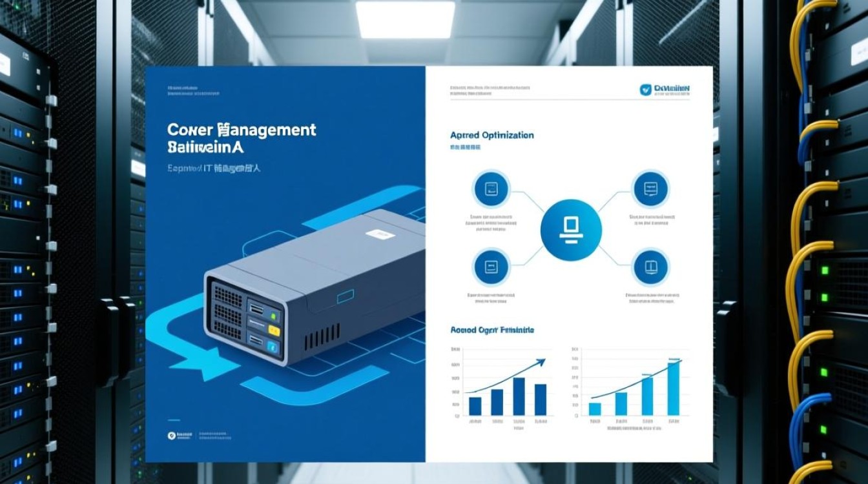Click the shortest light-blue bar in right chart
Screen dimensions: 868x484
[x=595, y=408]
